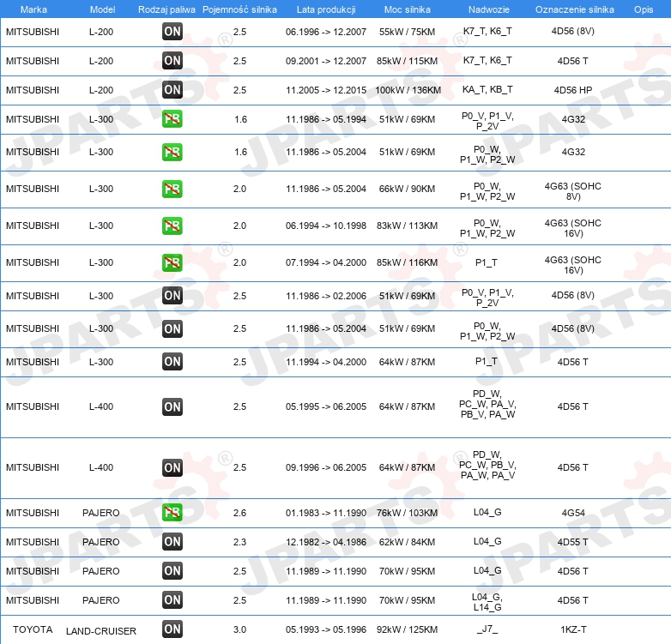Click the _J7_ body cell

pyautogui.click(x=487, y=629)
